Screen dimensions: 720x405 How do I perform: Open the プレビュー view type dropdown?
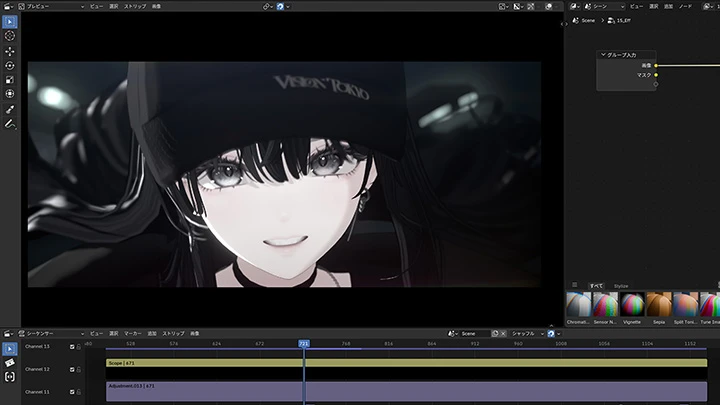[51, 6]
